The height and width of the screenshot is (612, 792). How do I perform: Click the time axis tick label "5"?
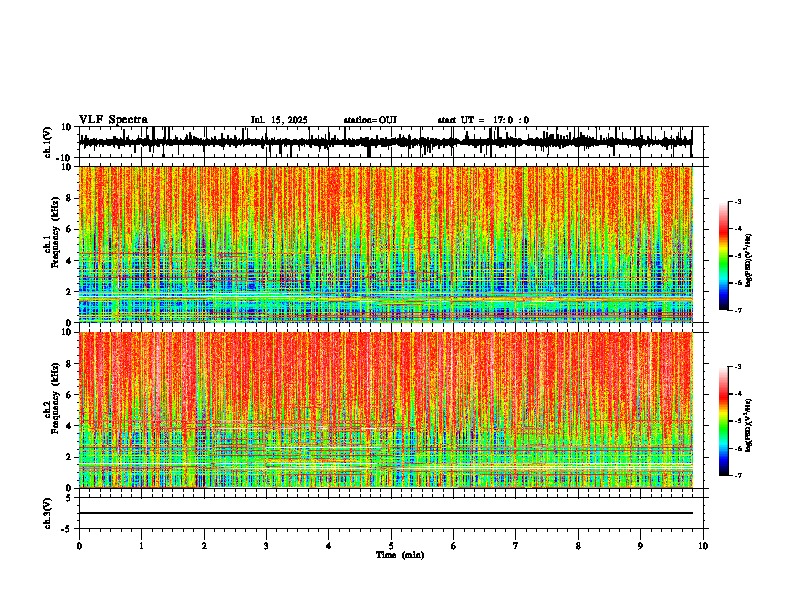[x=391, y=546]
